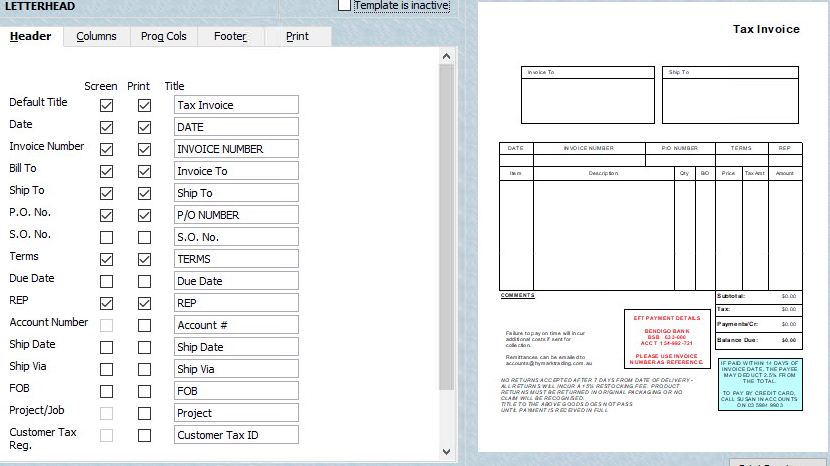
Task: Uncheck Print checkbox for Ship To
Action: (x=144, y=193)
